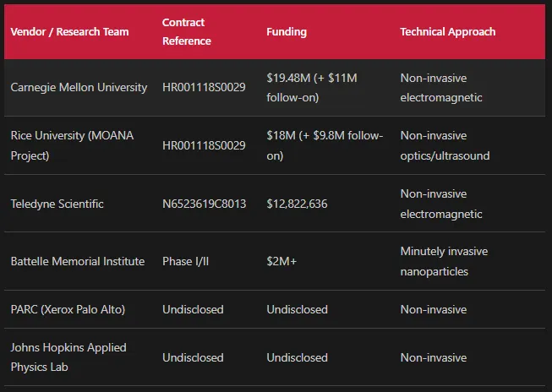Click the PARC (Xerox Palo Alto) cell
The height and width of the screenshot is (392, 552).
click(x=68, y=309)
